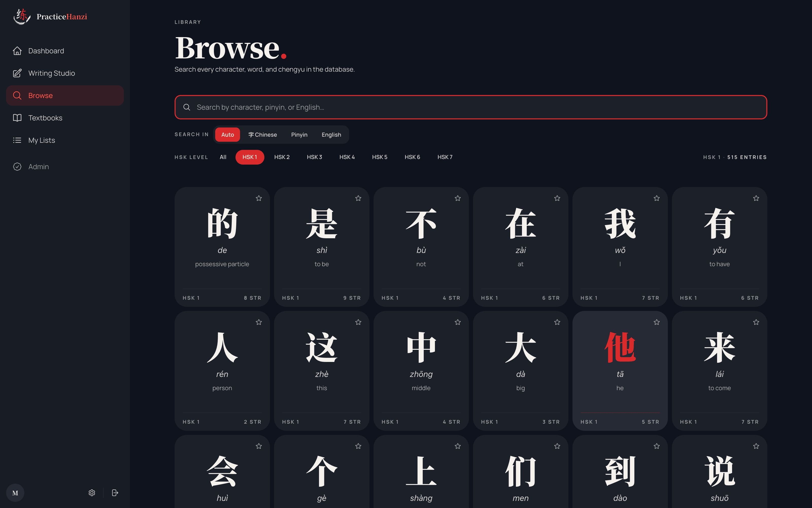The width and height of the screenshot is (812, 508).
Task: Open My Lists section
Action: tap(65, 140)
